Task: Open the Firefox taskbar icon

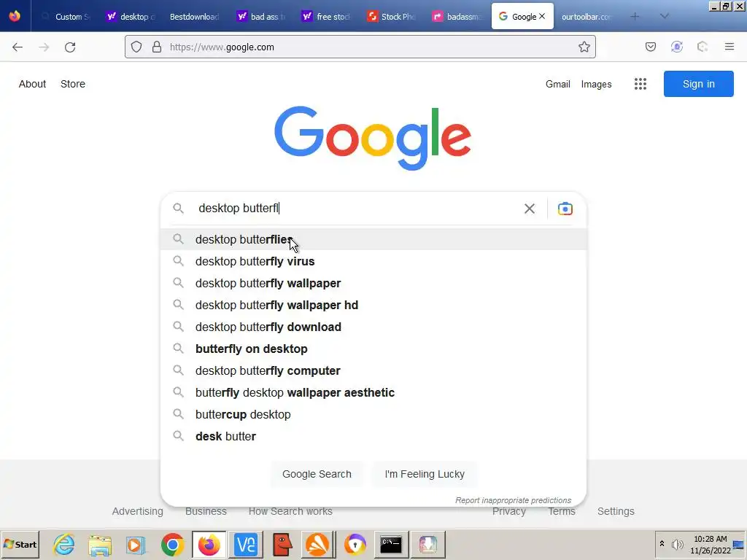Action: click(209, 544)
